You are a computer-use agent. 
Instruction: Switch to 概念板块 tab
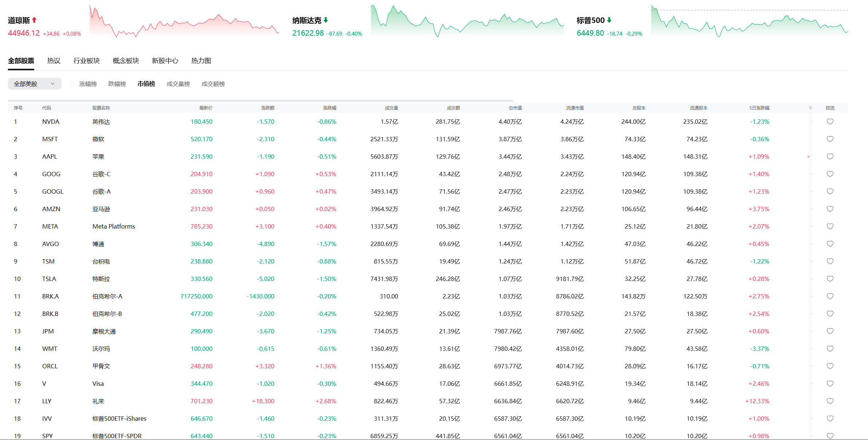point(126,61)
